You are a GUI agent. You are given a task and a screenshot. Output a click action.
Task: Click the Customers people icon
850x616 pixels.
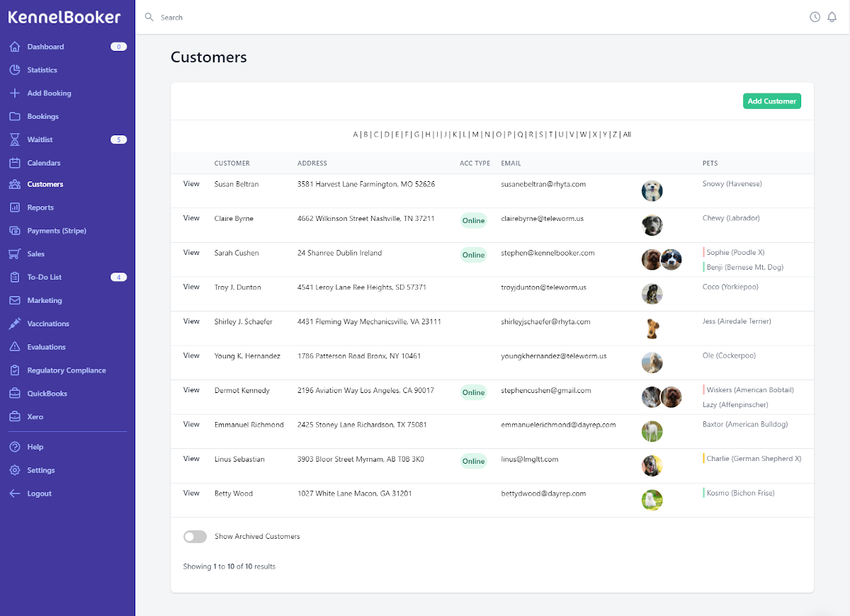tap(14, 184)
